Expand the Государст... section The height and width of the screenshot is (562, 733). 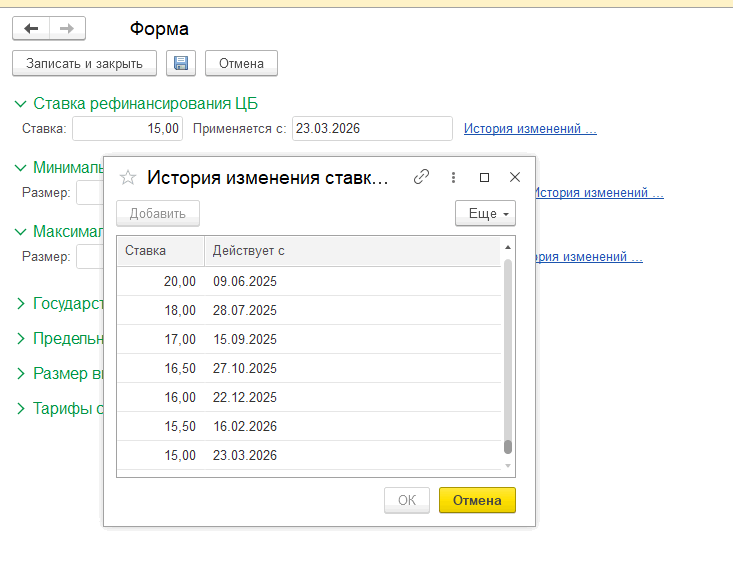(x=21, y=304)
